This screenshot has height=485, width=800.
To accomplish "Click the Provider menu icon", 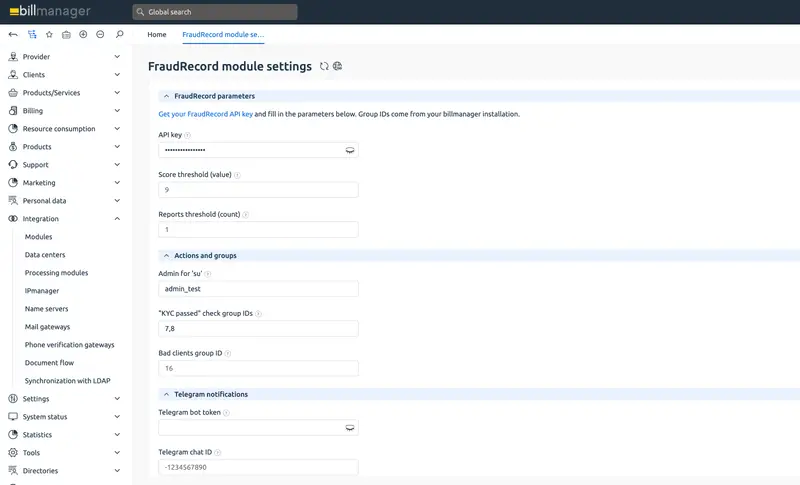I will coord(13,57).
